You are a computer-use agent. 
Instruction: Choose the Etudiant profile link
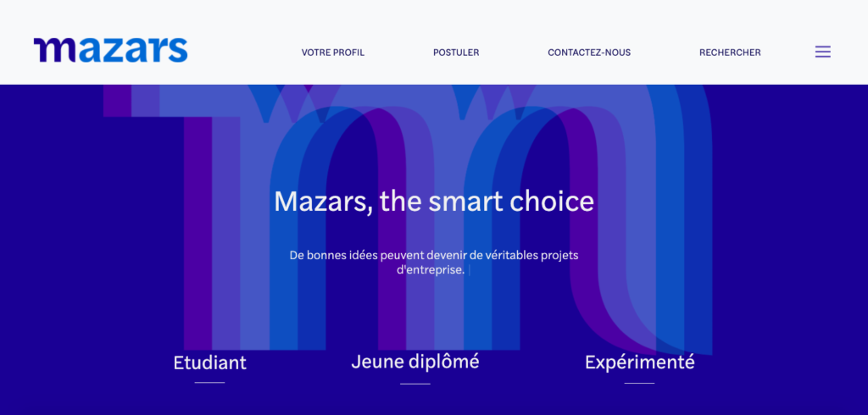pos(210,363)
